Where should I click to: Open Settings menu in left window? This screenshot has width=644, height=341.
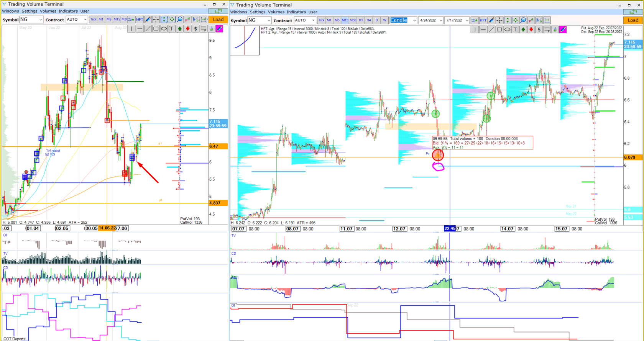tap(30, 11)
